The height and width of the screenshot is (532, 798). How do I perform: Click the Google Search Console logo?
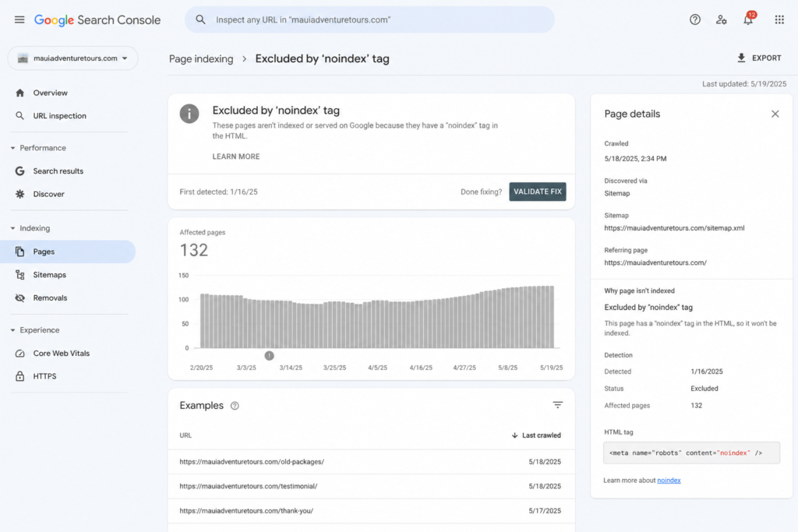click(x=97, y=19)
